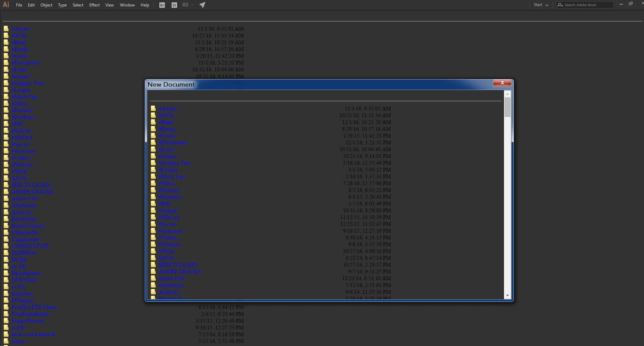Viewport: 644px width, 346px height.
Task: Click the Arrange Documents layout icon
Action: (x=185, y=5)
